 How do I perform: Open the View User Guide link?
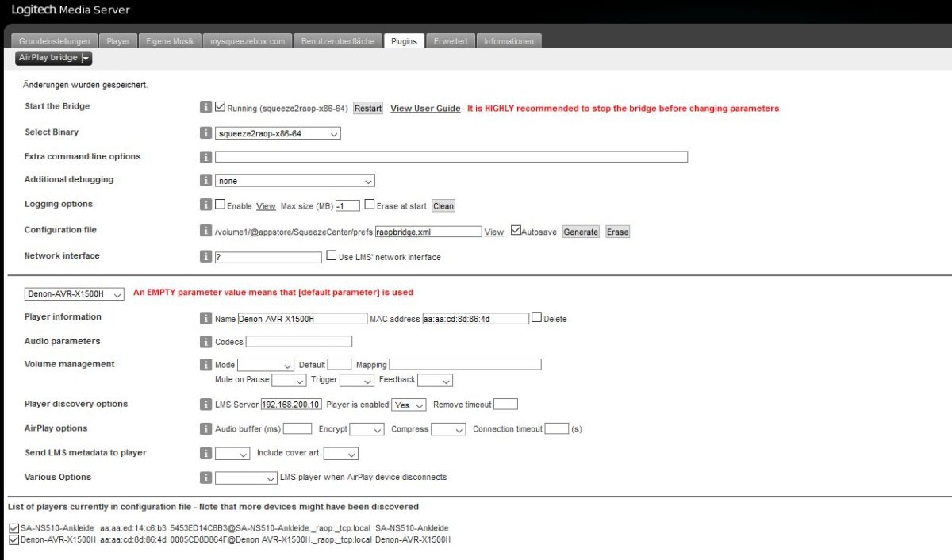[425, 109]
